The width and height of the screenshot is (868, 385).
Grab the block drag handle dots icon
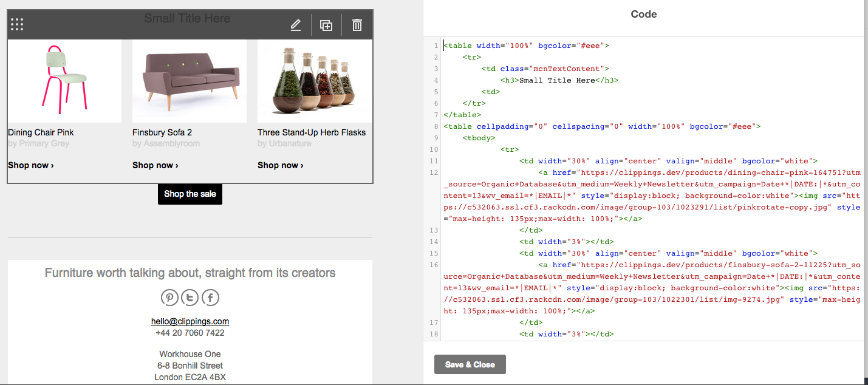[x=17, y=25]
